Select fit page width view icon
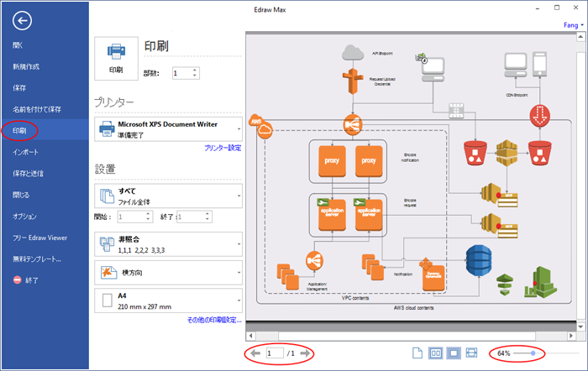 tap(471, 353)
